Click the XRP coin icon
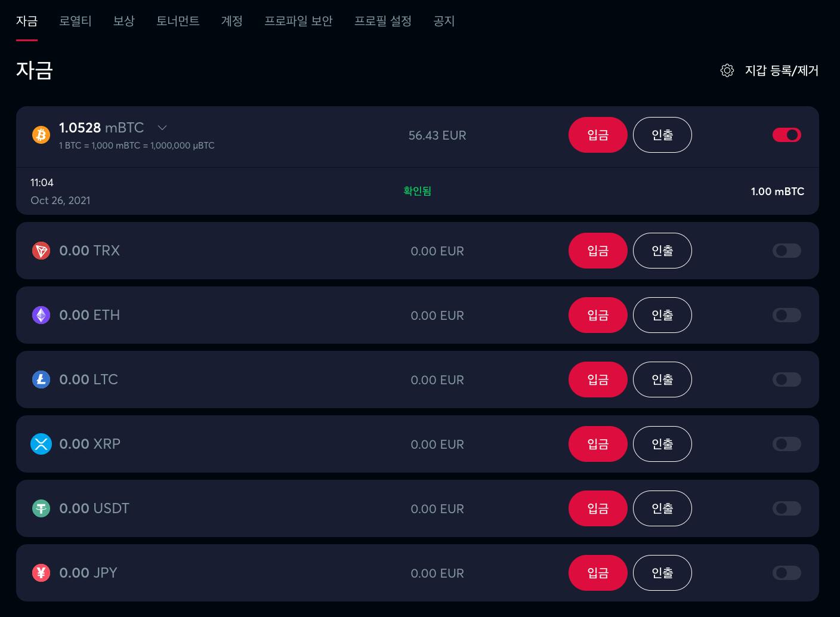840x617 pixels. (41, 444)
